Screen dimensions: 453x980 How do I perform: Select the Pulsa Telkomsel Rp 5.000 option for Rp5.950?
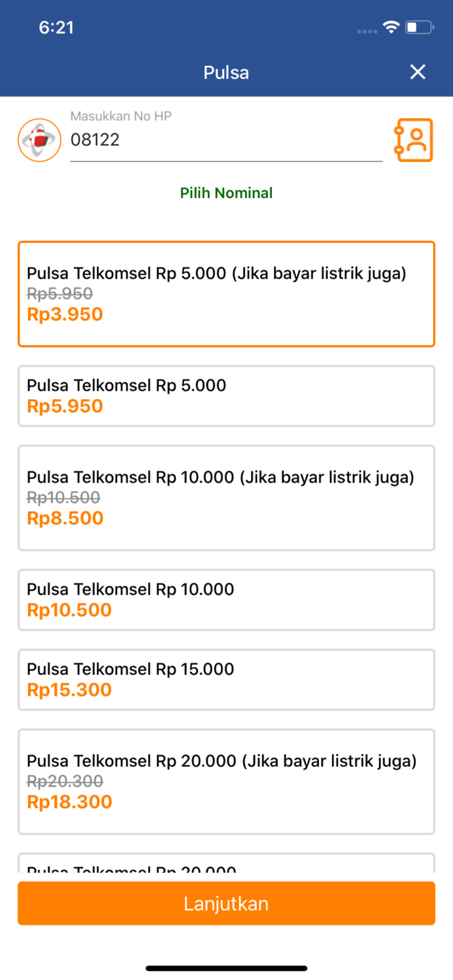click(226, 395)
